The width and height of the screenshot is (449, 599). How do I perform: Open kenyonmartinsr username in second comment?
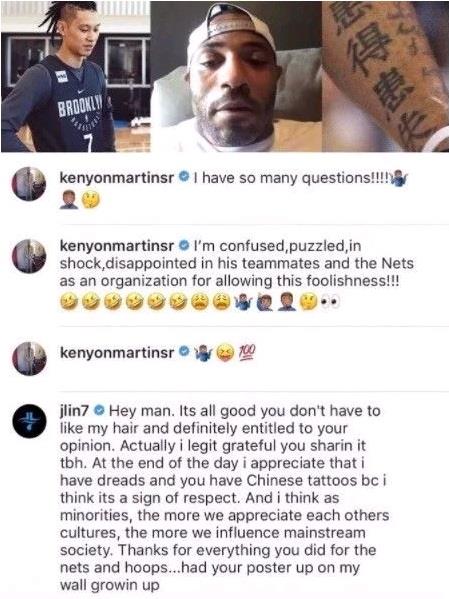[x=117, y=246]
